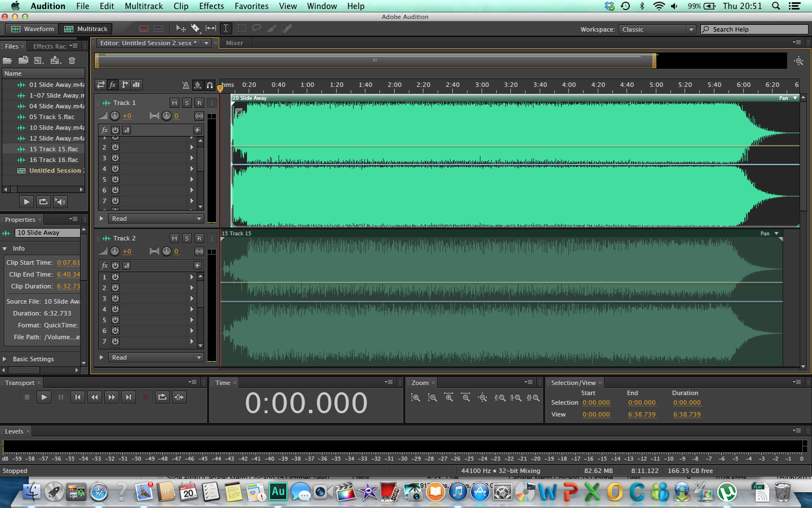Image resolution: width=812 pixels, height=508 pixels.
Task: Click Skip Selection button in Transport
Action: pos(179,397)
